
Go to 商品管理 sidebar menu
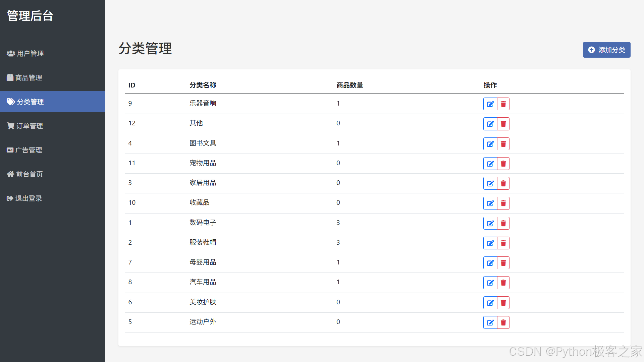point(24,78)
